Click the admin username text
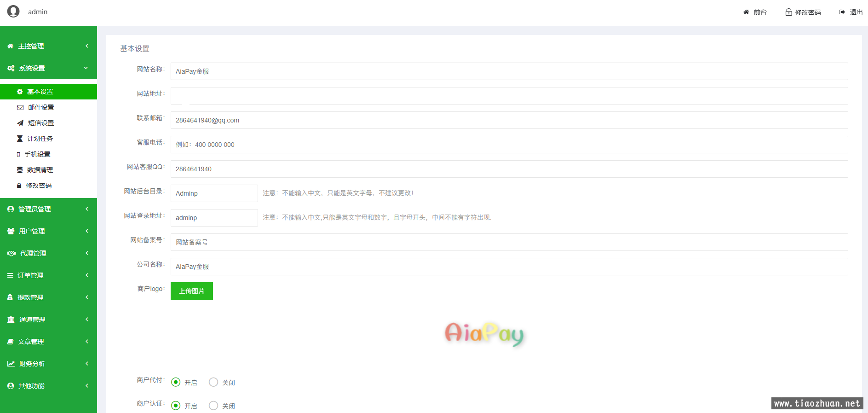The height and width of the screenshot is (413, 868). tap(38, 12)
